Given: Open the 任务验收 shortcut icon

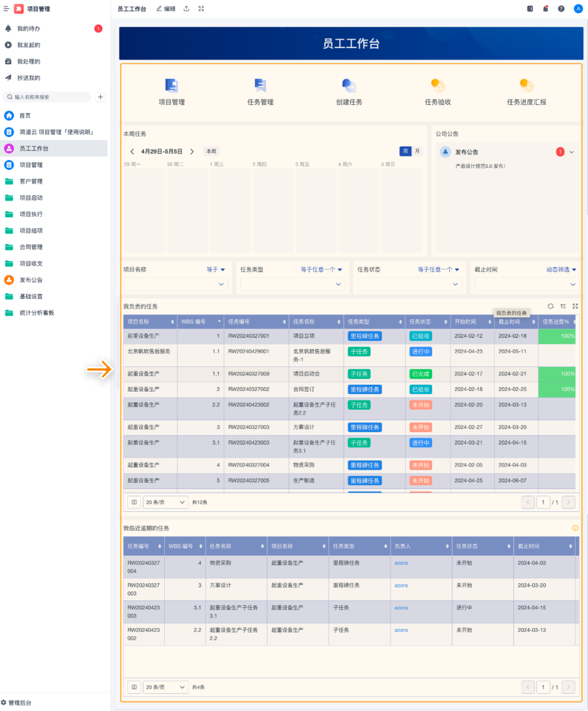Looking at the screenshot, I should (x=437, y=86).
